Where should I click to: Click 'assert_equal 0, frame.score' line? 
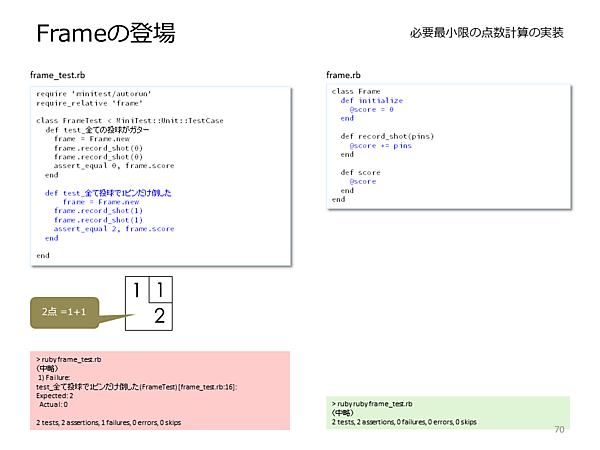point(114,166)
